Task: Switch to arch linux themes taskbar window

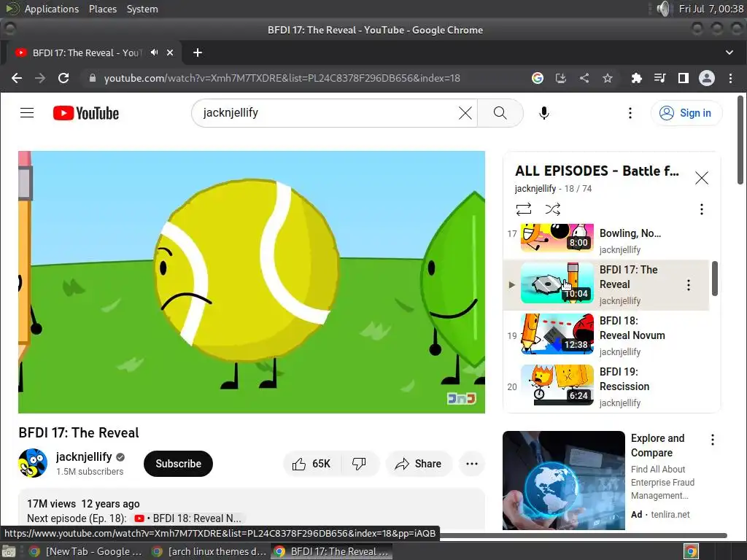Action: [x=209, y=551]
